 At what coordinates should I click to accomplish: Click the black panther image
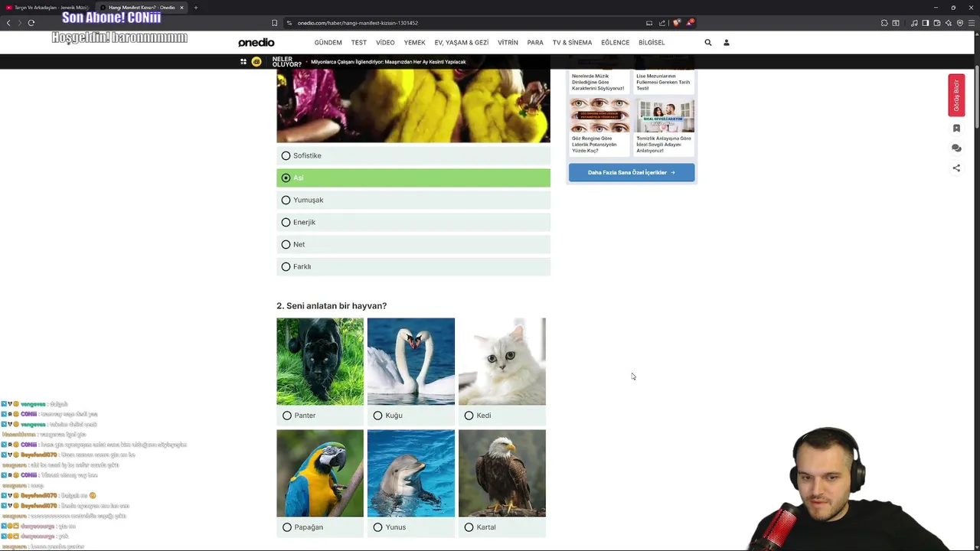click(x=320, y=361)
